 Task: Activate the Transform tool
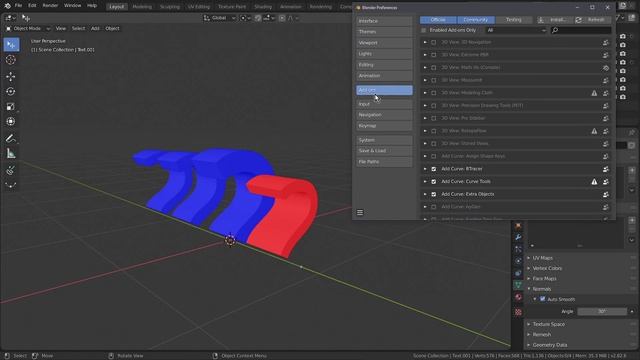[11, 122]
